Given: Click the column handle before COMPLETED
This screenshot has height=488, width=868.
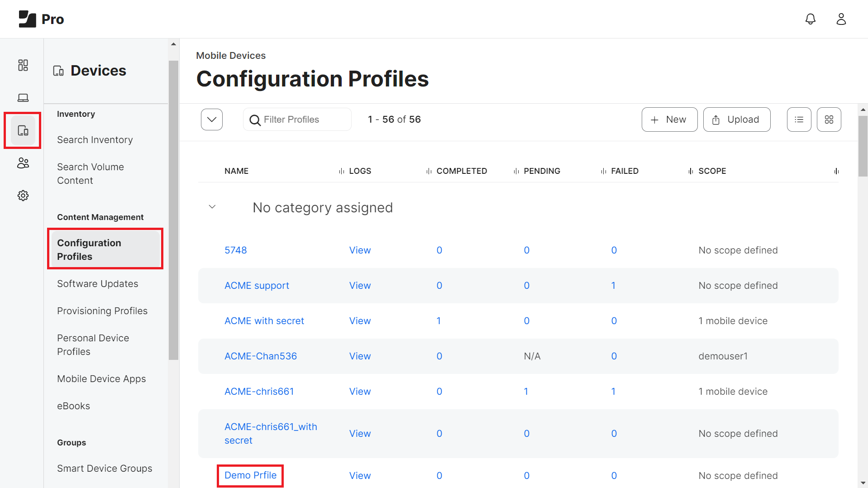Looking at the screenshot, I should (429, 171).
